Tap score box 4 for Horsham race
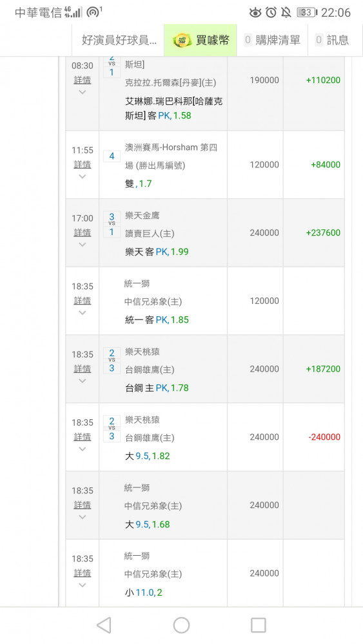The height and width of the screenshot is (644, 363). click(112, 156)
